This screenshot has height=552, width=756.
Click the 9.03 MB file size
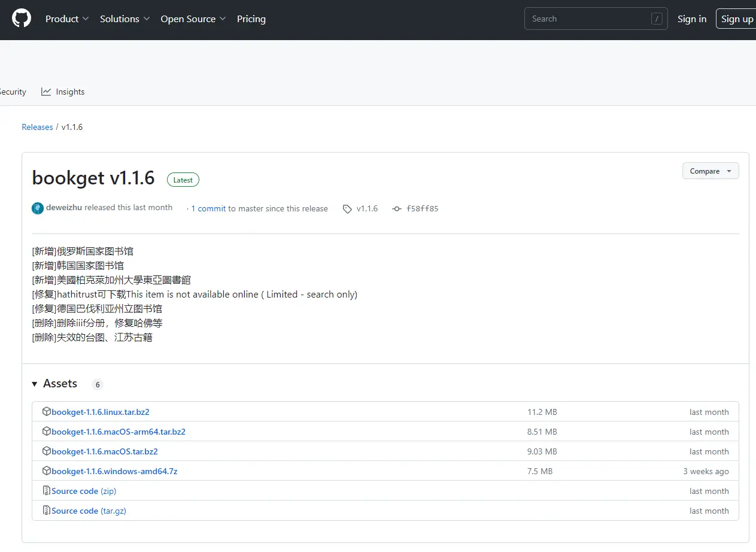542,451
